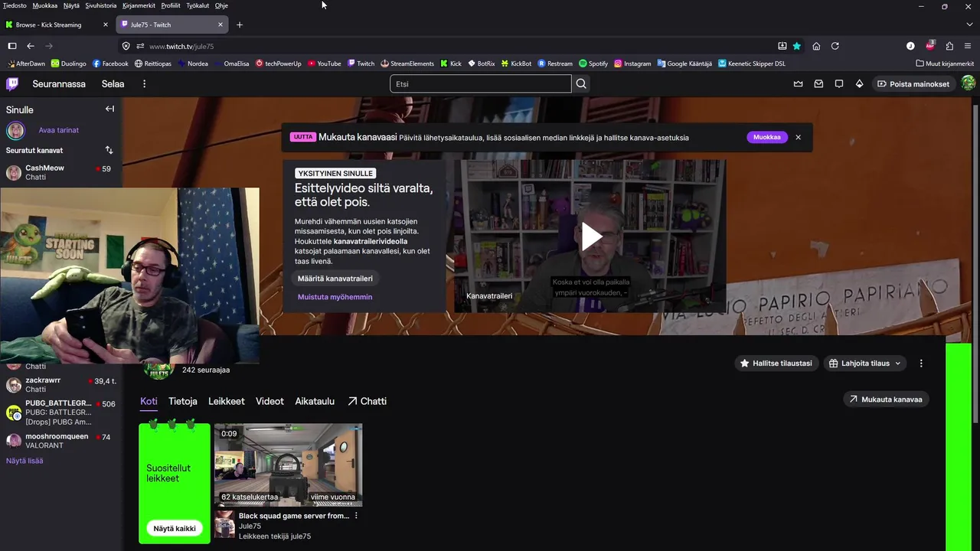Open StreamElements bookmark
Image resolution: width=980 pixels, height=551 pixels.
click(407, 64)
